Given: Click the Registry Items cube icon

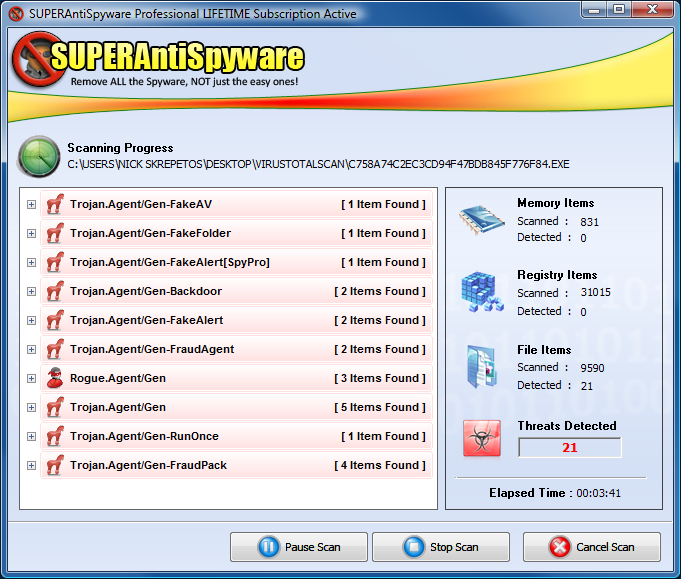Looking at the screenshot, I should click(482, 291).
